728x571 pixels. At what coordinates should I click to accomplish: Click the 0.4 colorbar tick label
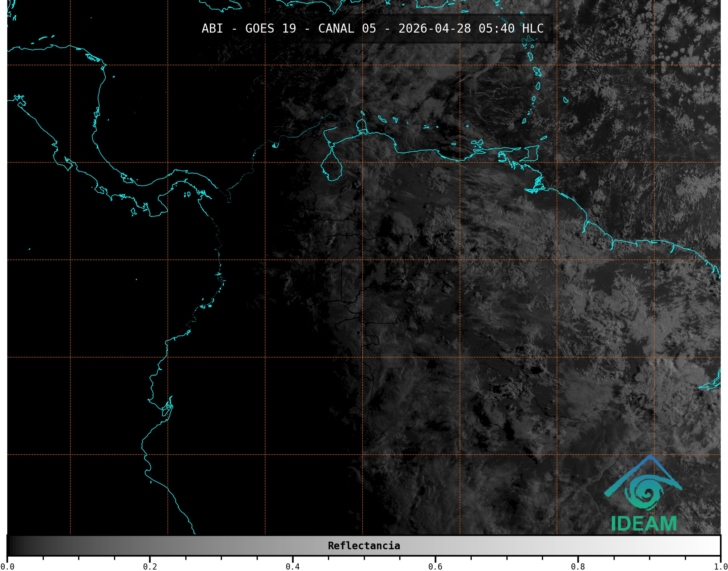293,567
